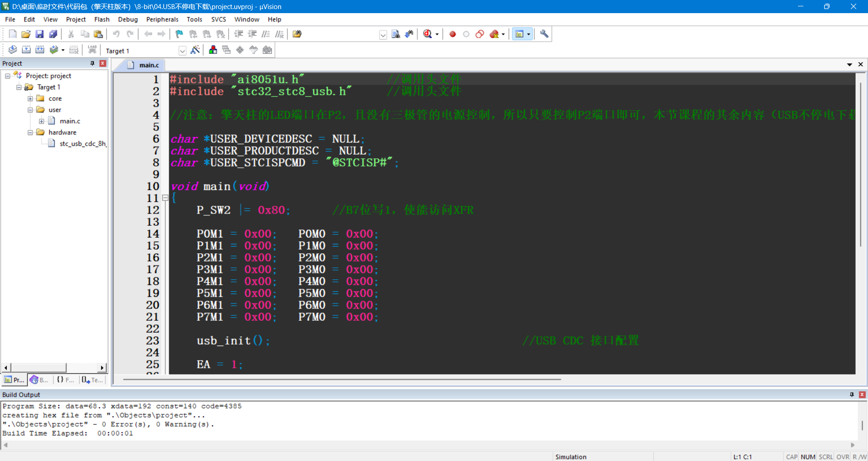Switch to the Books tab in project panel
Screen dimensions: 868x461
point(39,380)
